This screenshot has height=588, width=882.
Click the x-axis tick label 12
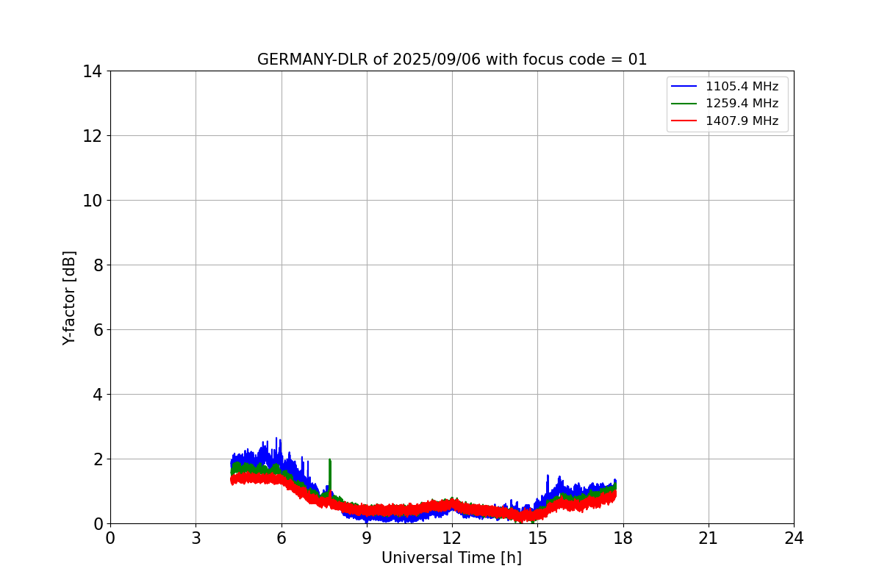[452, 538]
